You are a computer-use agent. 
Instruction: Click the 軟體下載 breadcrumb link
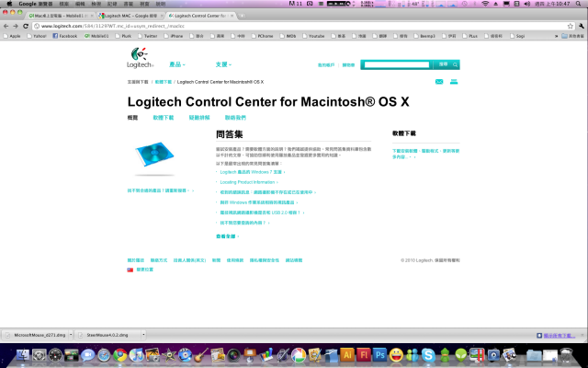coord(164,82)
